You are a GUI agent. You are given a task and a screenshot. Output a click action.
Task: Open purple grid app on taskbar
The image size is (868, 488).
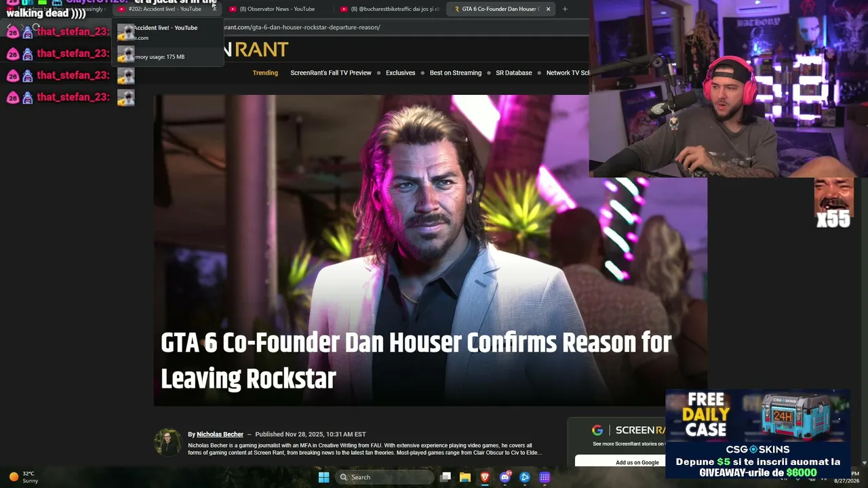pyautogui.click(x=545, y=477)
